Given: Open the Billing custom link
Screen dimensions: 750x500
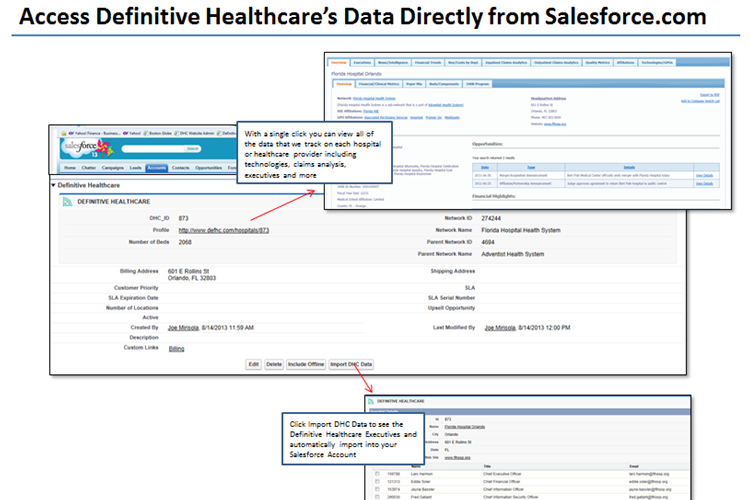Looking at the screenshot, I should (x=176, y=349).
